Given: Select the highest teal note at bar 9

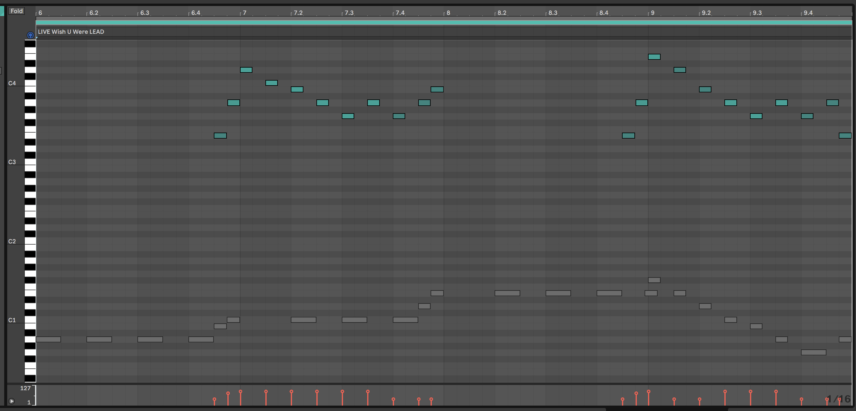Looking at the screenshot, I should click(654, 57).
